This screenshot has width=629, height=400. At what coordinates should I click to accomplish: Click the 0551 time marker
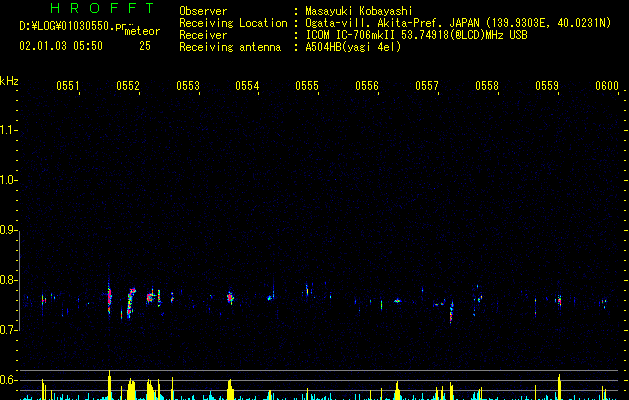tap(68, 86)
